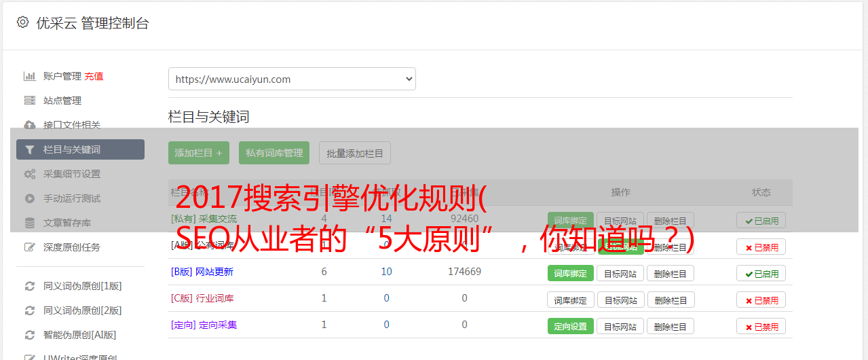The image size is (868, 360).
Task: Click the 添加栏目 + button
Action: (x=199, y=153)
